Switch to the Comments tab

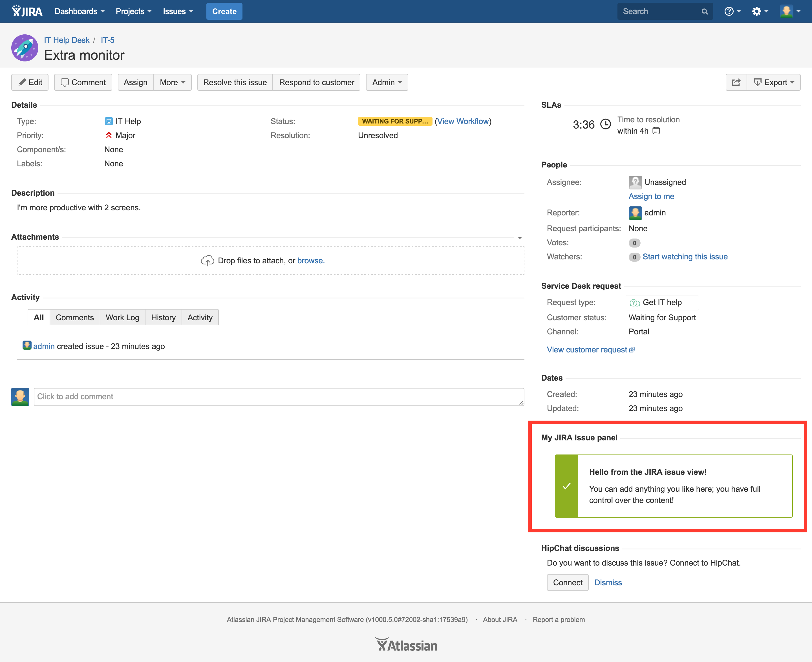pos(75,317)
